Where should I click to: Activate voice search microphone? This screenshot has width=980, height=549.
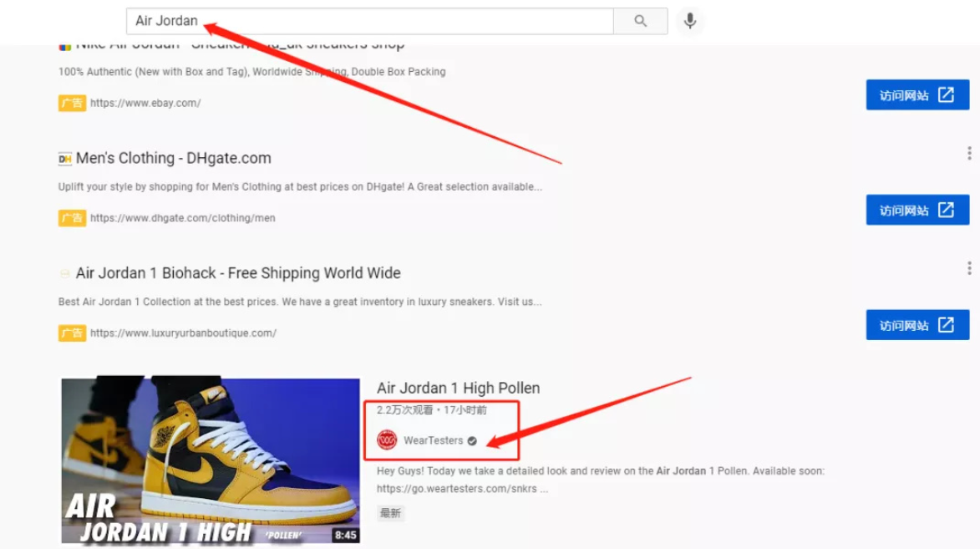coord(689,21)
